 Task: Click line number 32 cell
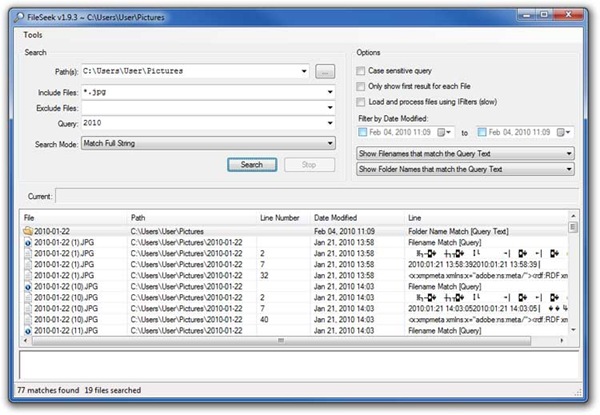tap(264, 276)
